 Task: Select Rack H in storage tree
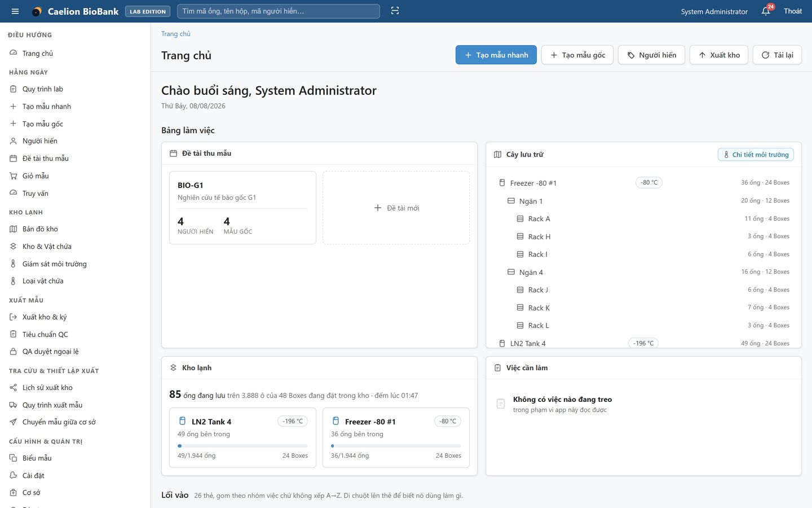coord(643,237)
